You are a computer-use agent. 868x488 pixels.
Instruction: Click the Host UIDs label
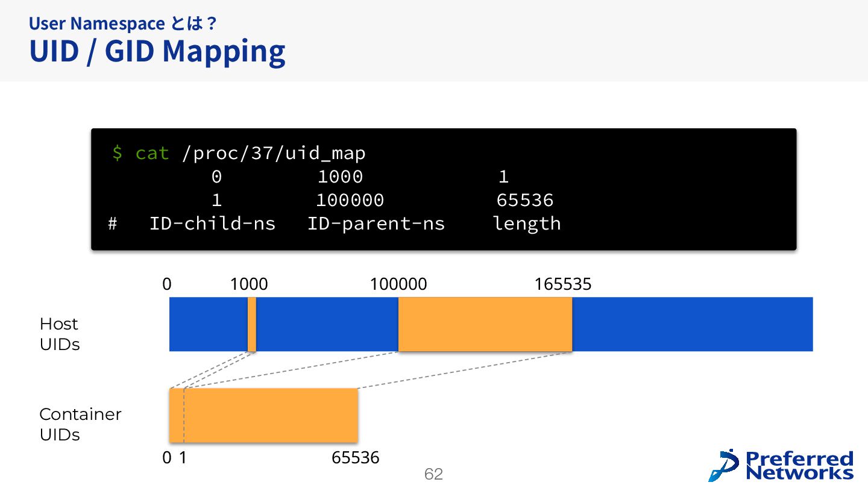(59, 334)
